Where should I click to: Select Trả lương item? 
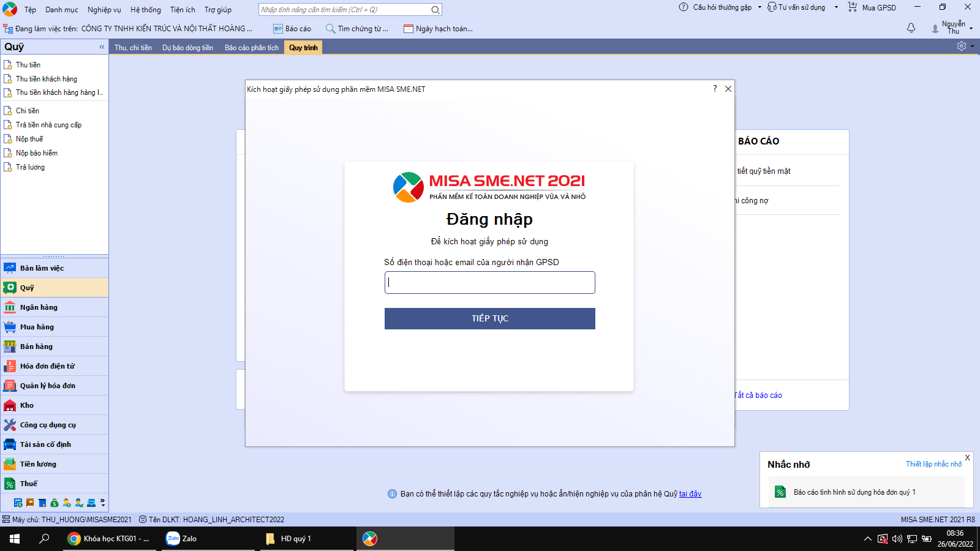click(30, 167)
